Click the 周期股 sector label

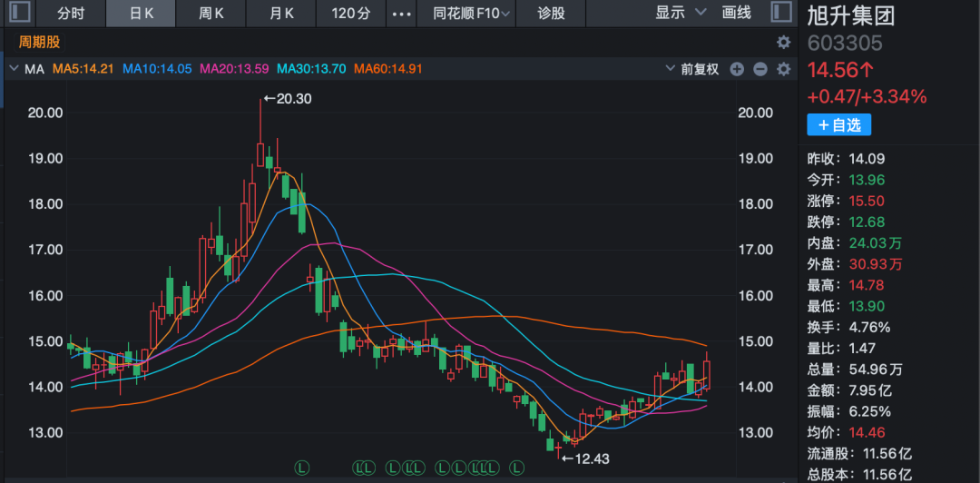[x=39, y=42]
